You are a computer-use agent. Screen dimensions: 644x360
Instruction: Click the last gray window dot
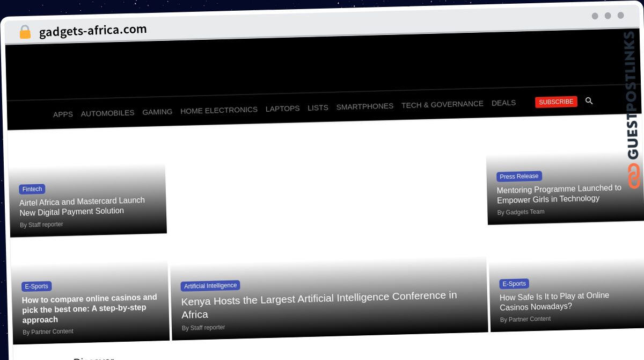(620, 16)
